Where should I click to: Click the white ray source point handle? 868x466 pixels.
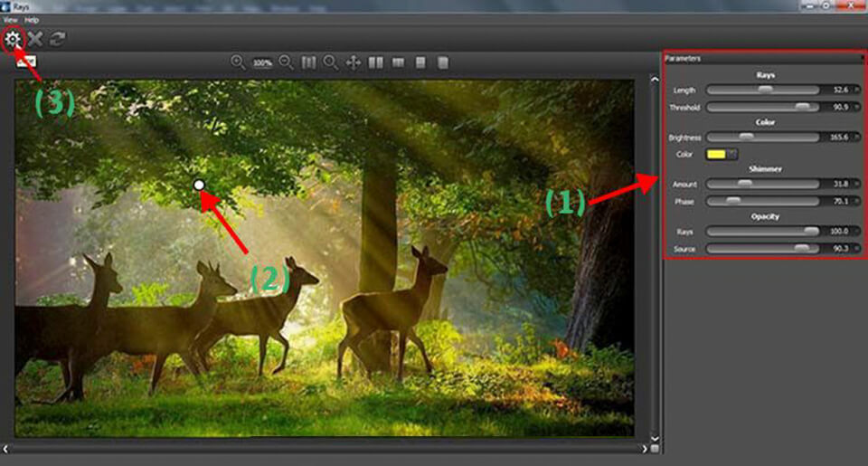click(x=199, y=185)
